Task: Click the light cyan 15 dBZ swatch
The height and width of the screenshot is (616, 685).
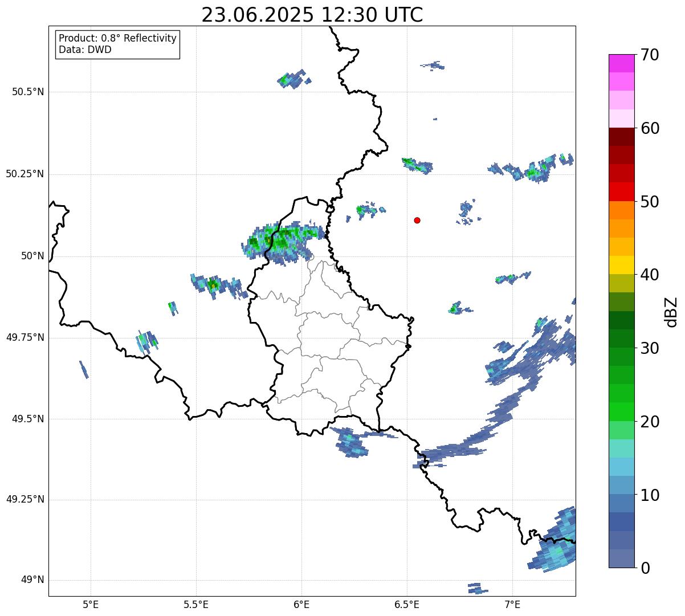Action: (x=622, y=448)
